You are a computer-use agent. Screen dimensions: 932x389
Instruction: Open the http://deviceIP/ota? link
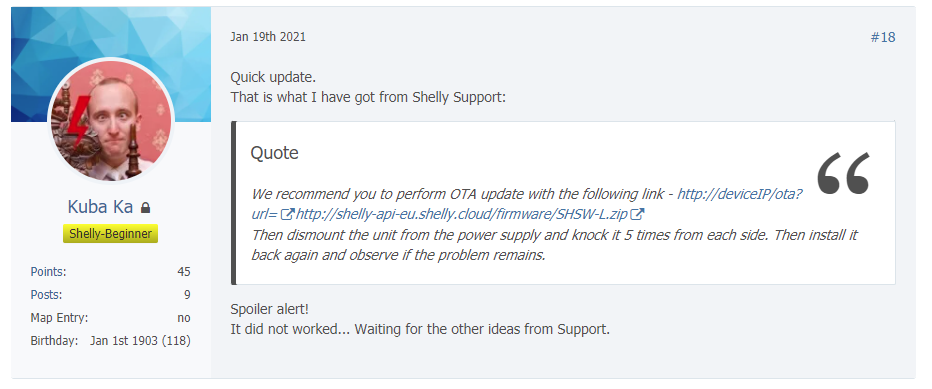click(x=740, y=194)
